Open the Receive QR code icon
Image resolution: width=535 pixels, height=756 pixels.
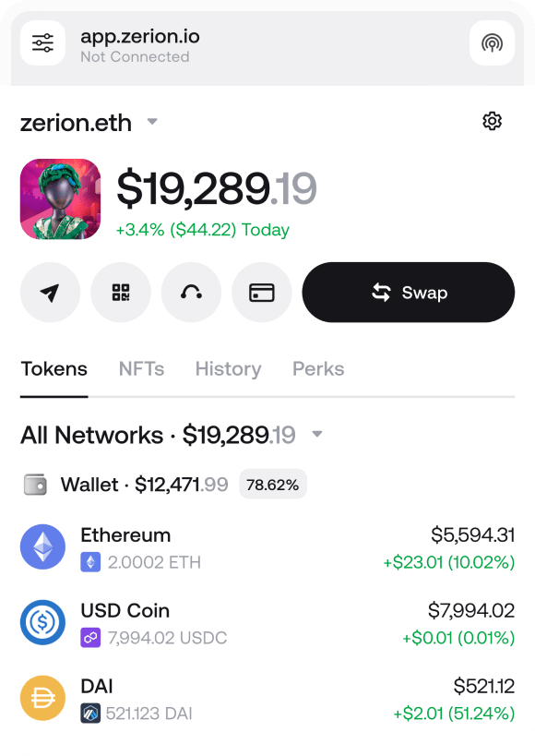click(x=121, y=292)
